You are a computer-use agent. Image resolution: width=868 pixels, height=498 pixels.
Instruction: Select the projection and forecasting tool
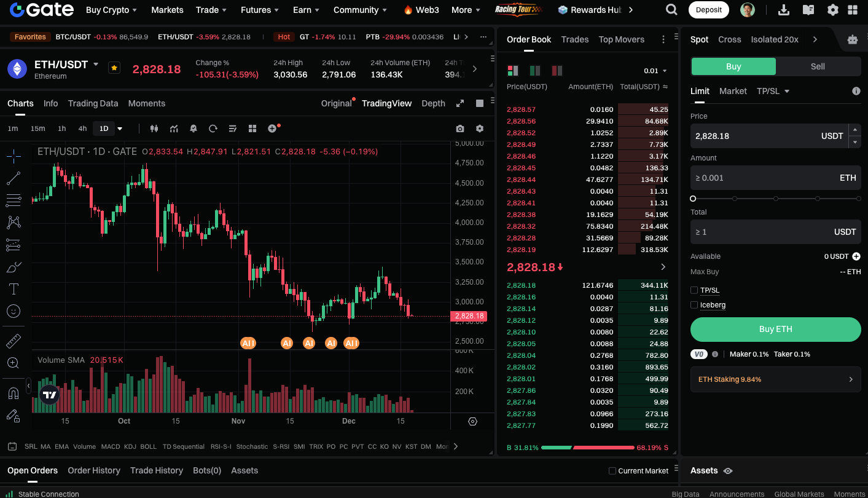[x=14, y=245]
